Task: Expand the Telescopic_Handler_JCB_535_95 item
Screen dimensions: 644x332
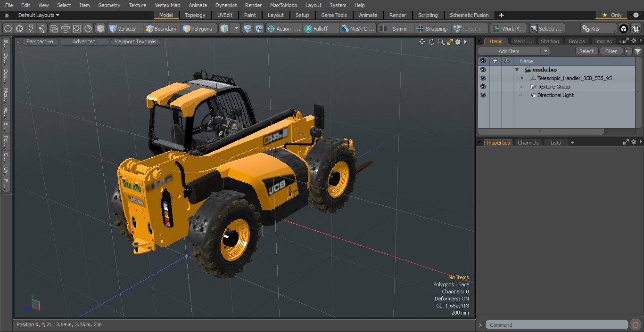Action: [x=522, y=78]
